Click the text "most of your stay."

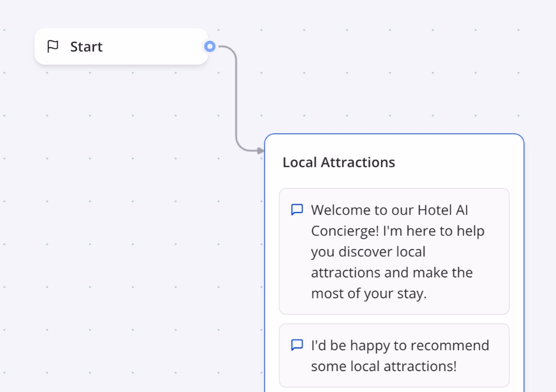click(369, 293)
